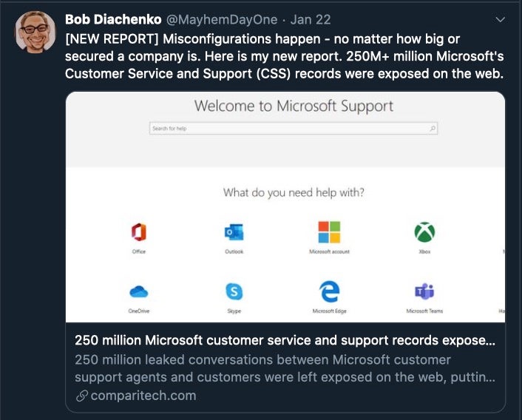Click the OneDrive cloud icon
This screenshot has height=420, width=522.
[139, 291]
